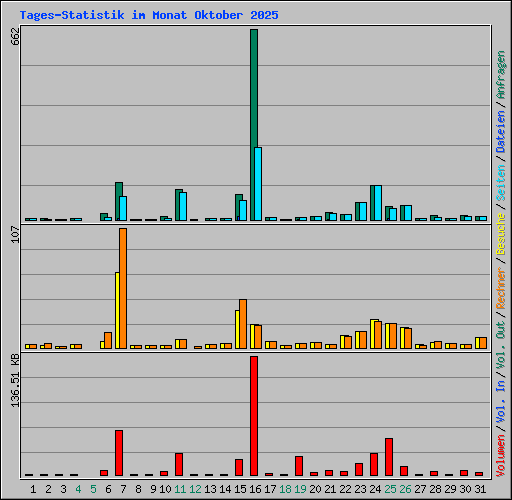Click the Dateien legend text
The width and height of the screenshot is (512, 500).
(x=501, y=132)
